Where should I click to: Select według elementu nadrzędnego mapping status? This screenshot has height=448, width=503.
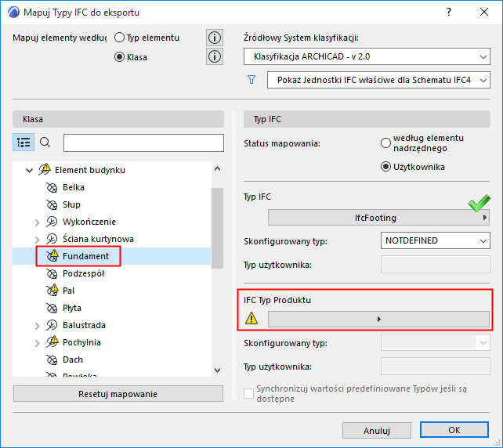click(385, 143)
